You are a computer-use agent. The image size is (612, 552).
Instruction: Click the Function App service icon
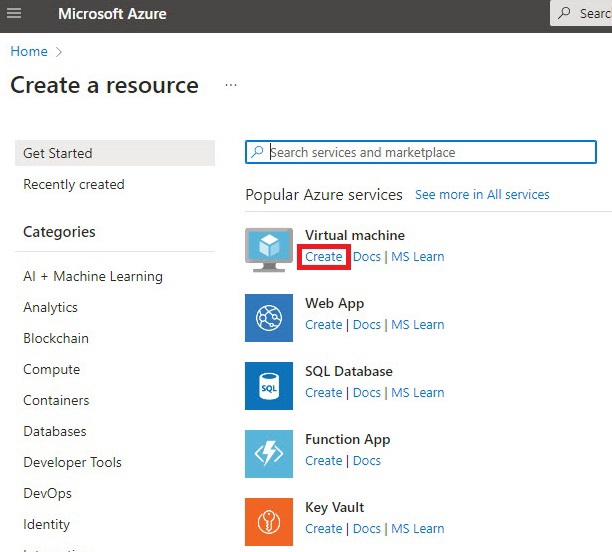(x=269, y=454)
